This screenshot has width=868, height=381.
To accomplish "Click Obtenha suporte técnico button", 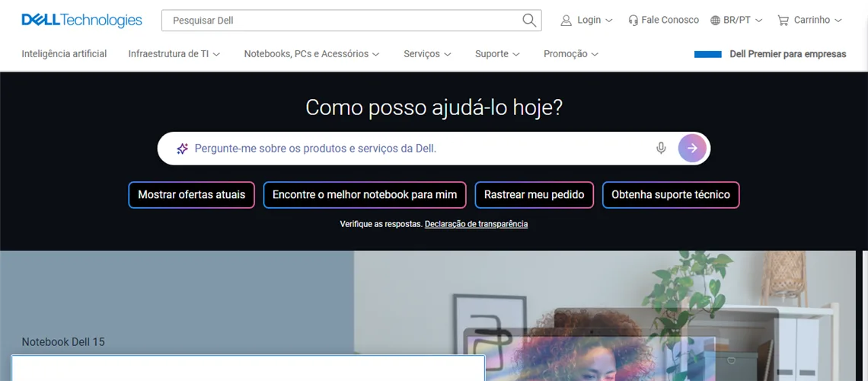I will click(671, 195).
